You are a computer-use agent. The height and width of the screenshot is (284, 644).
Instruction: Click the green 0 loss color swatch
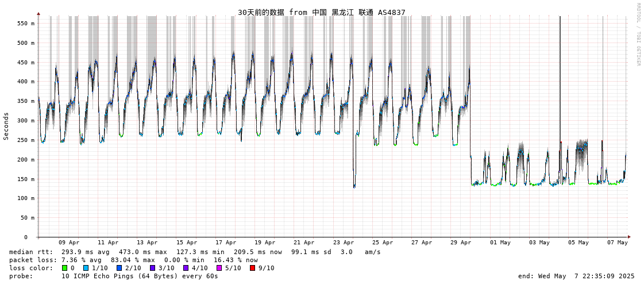coord(64,268)
